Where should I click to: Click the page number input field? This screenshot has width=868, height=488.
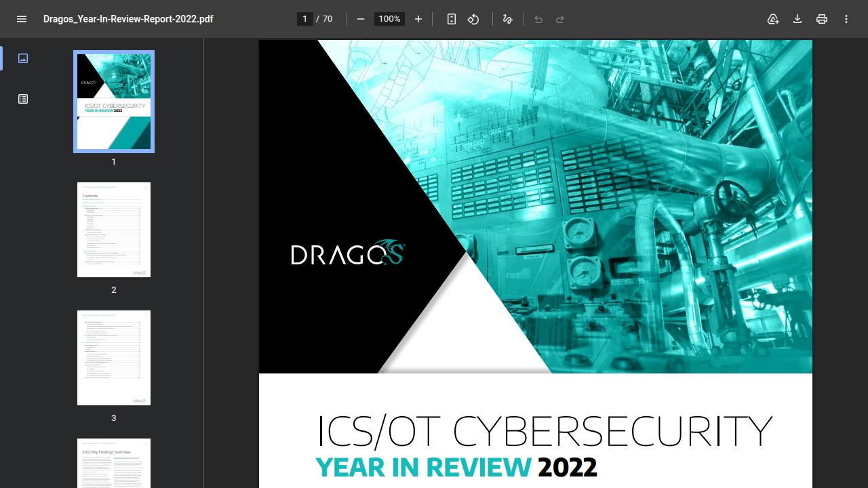pyautogui.click(x=305, y=19)
